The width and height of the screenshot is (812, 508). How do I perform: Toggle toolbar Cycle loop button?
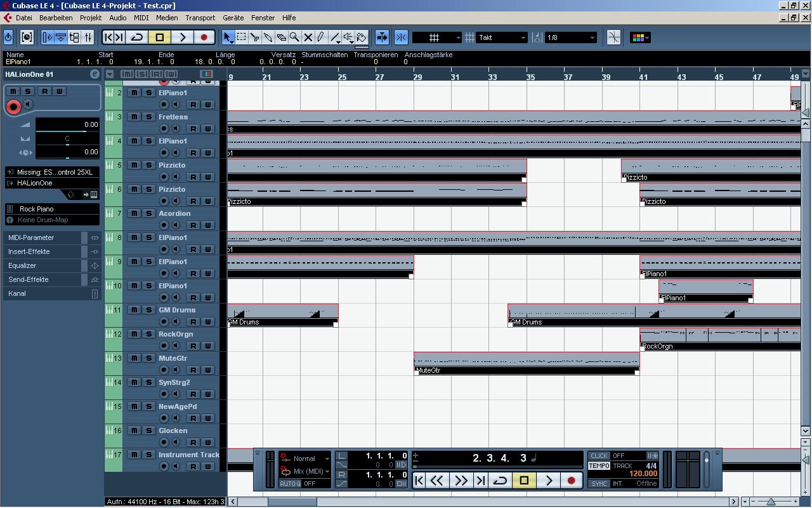pos(137,37)
